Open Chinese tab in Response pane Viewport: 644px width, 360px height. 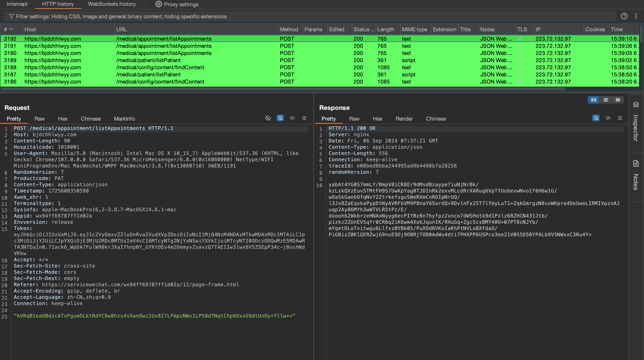pos(436,119)
